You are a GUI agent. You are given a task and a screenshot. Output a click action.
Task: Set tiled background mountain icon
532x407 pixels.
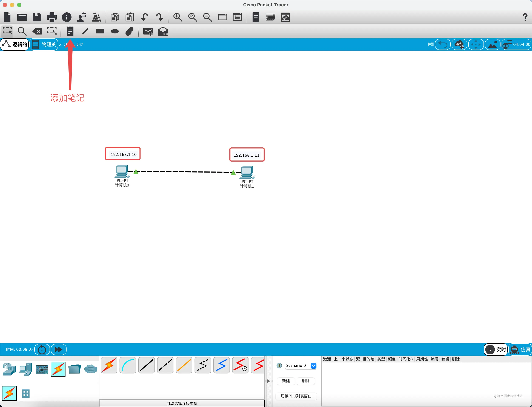pos(493,44)
